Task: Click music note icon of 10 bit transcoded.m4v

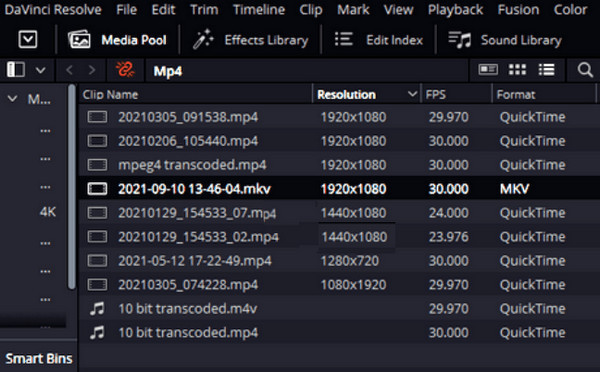Action: click(x=97, y=308)
